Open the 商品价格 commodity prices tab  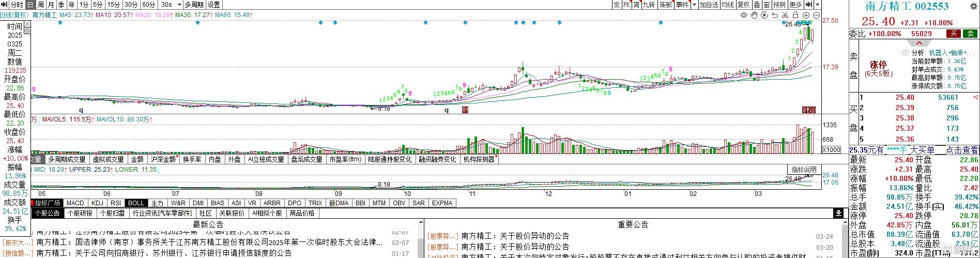pos(302,213)
